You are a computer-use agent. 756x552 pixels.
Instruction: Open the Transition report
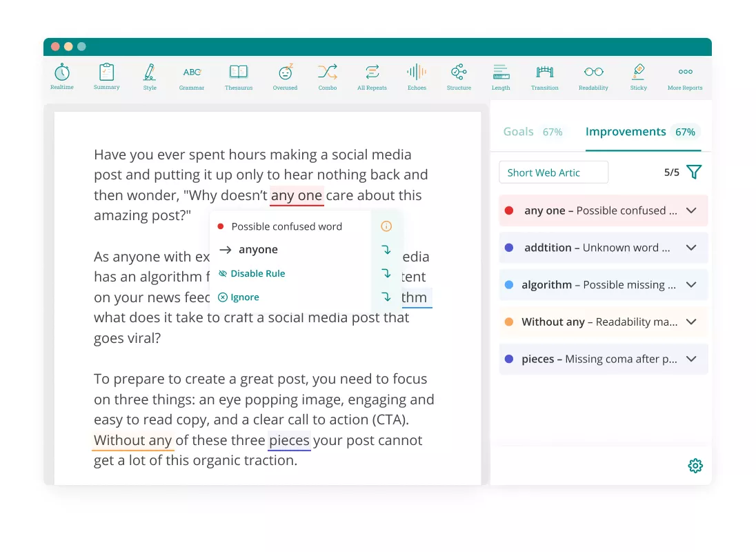pyautogui.click(x=544, y=77)
